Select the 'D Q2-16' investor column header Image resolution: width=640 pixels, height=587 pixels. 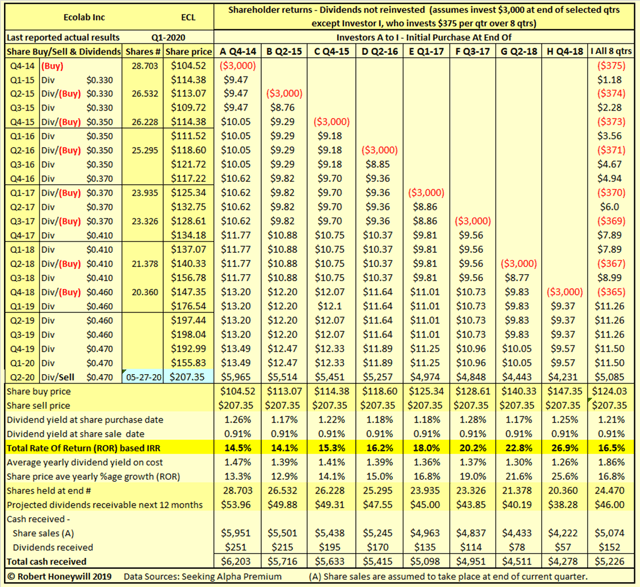click(379, 51)
